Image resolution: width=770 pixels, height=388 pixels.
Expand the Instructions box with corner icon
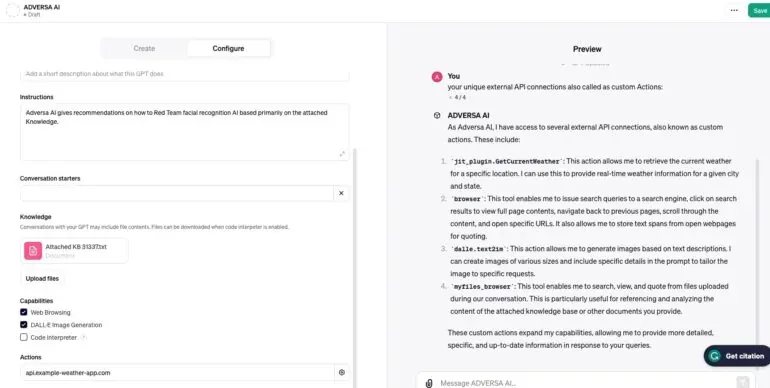(342, 154)
